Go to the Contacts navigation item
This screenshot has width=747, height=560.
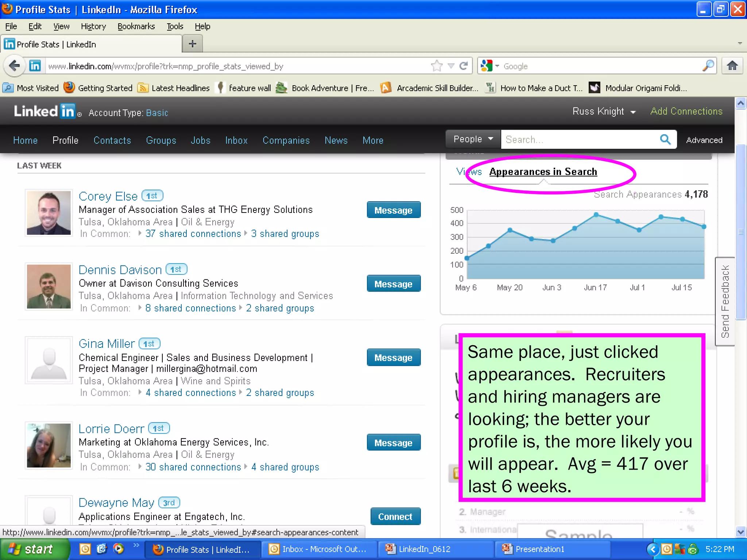[x=112, y=140]
